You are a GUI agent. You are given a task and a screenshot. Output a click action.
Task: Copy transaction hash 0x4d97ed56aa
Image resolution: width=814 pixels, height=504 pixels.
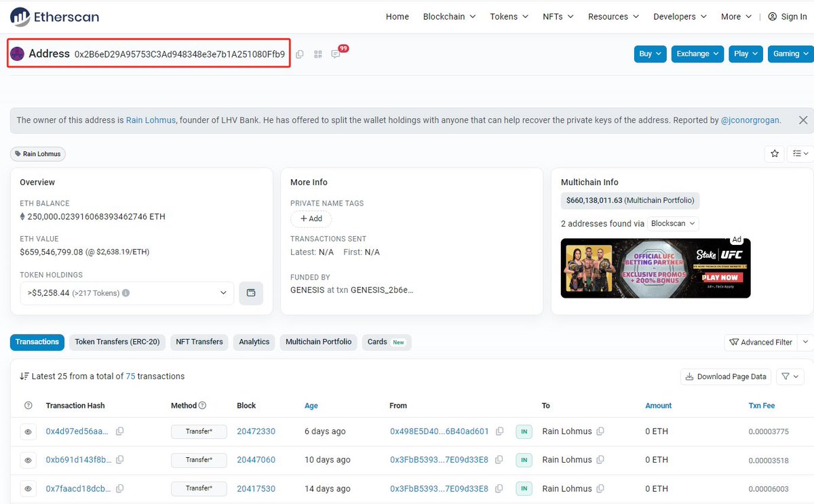(120, 431)
